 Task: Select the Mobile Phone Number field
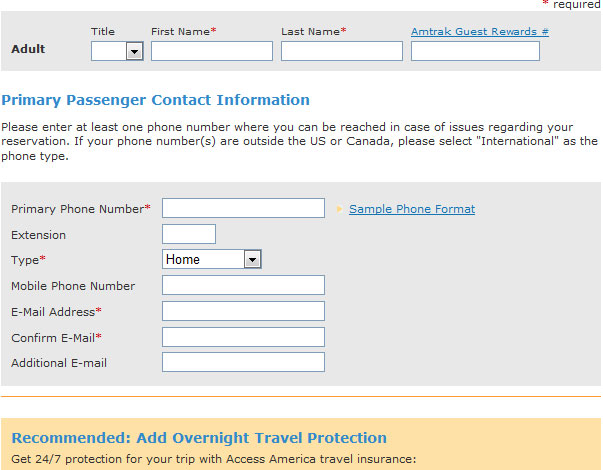click(243, 286)
